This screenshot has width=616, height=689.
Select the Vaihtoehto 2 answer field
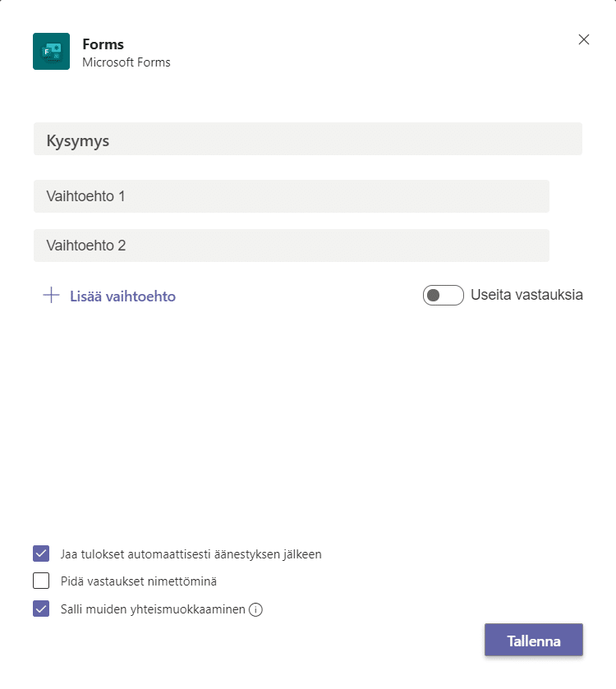[x=291, y=246]
